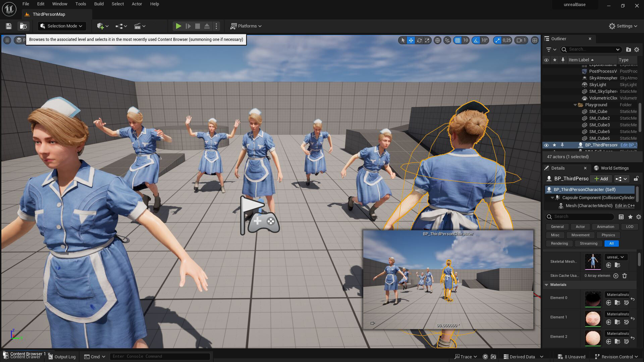The image size is (644, 362).
Task: Click the eye column header in the Outliner
Action: tap(546, 60)
